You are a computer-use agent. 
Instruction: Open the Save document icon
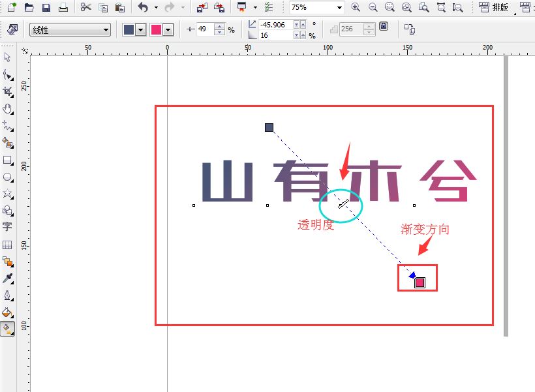tap(47, 8)
